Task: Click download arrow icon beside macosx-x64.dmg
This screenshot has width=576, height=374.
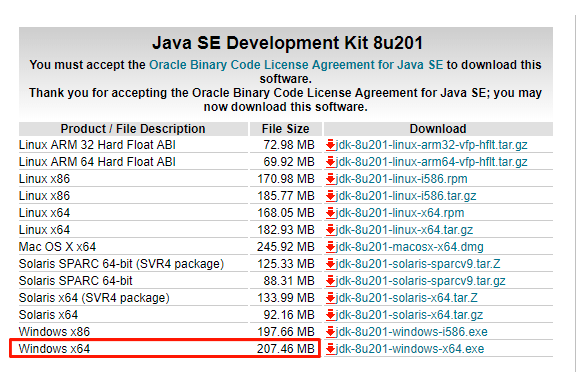Action: [331, 247]
